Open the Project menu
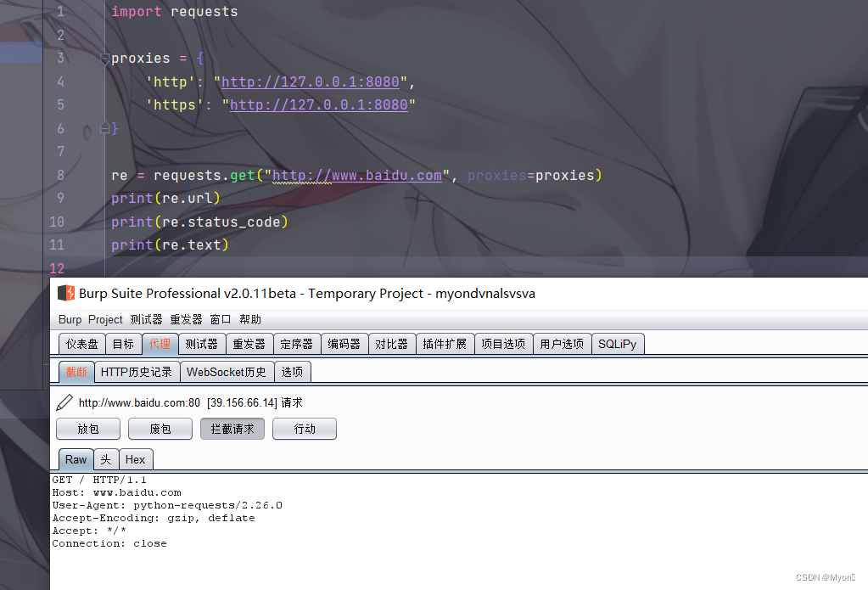This screenshot has width=868, height=590. 105,320
